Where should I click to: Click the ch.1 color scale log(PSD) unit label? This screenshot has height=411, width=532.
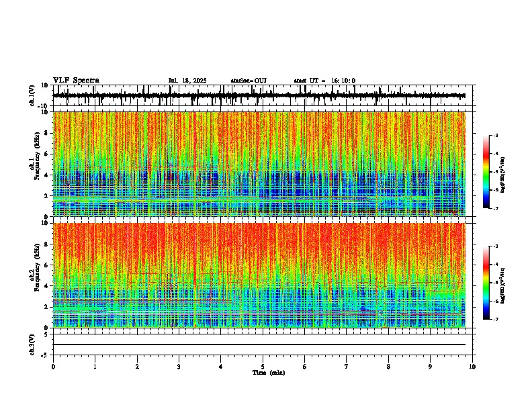(502, 175)
